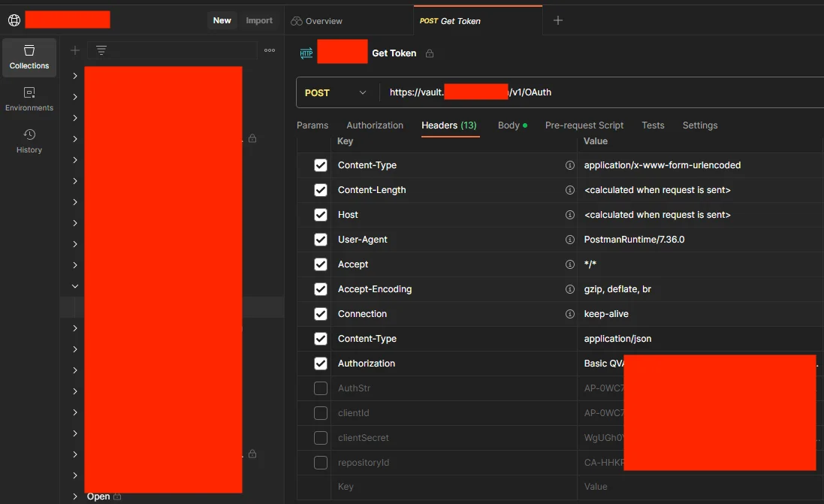Open the History sidebar panel
This screenshot has width=824, height=504.
[29, 141]
